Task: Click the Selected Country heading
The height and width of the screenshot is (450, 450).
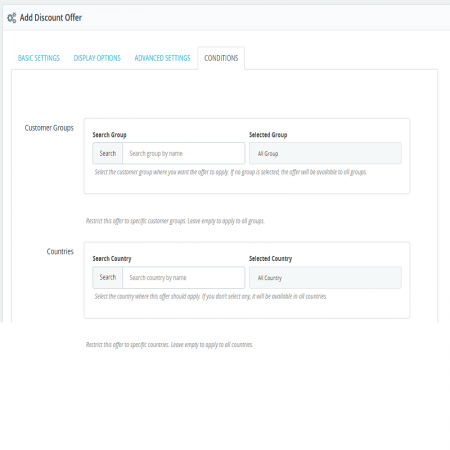Action: 270,259
